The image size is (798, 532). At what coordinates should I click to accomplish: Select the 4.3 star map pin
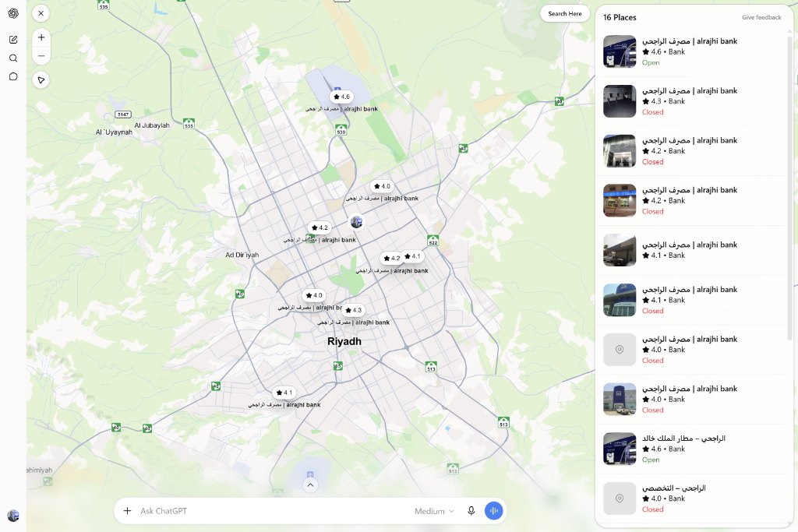pos(353,310)
